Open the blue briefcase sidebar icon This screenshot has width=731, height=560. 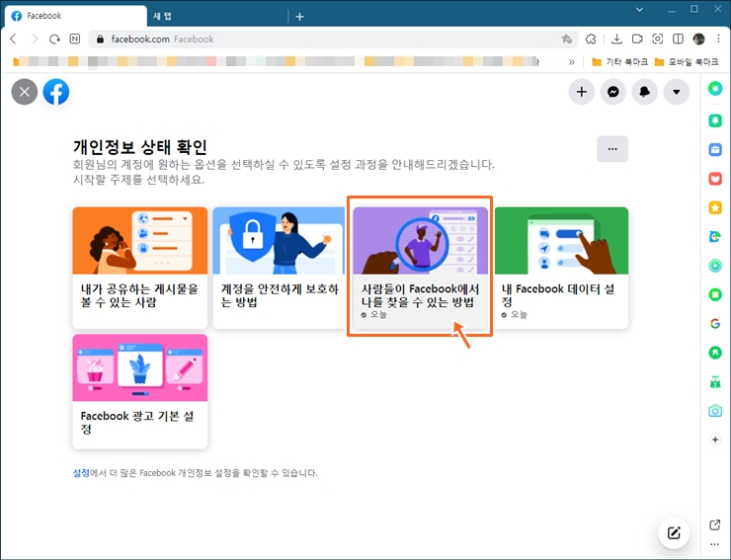(714, 150)
